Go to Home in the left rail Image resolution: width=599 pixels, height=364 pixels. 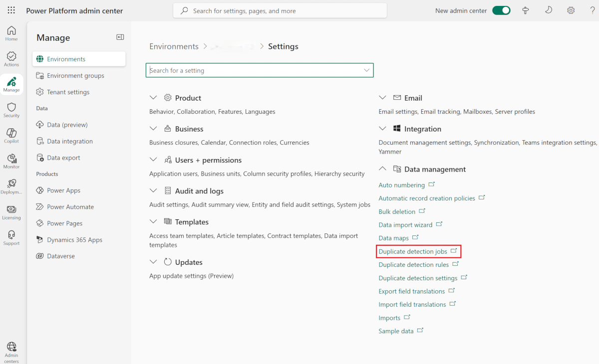(11, 33)
